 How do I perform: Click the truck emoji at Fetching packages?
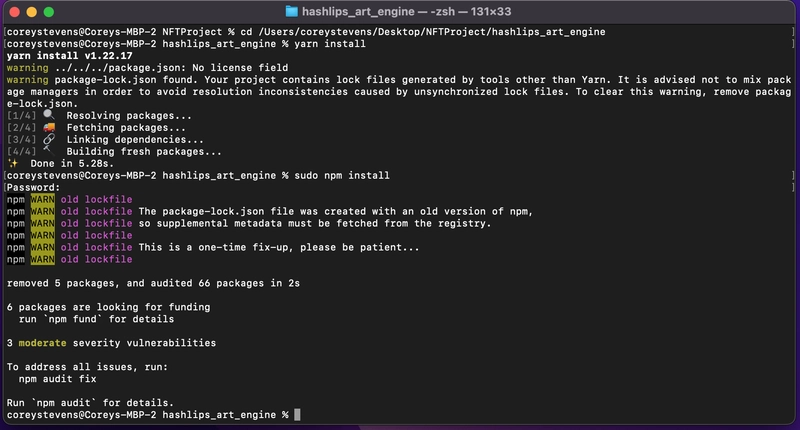click(49, 127)
